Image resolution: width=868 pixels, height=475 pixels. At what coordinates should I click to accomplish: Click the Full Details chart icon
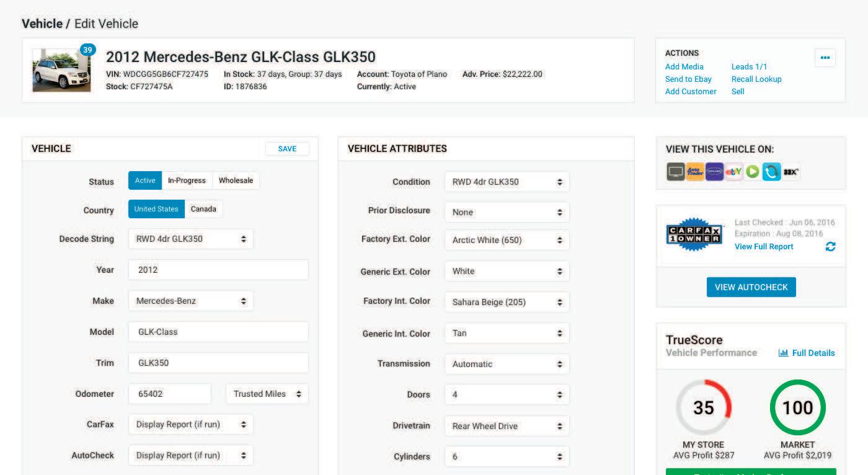[x=783, y=353]
